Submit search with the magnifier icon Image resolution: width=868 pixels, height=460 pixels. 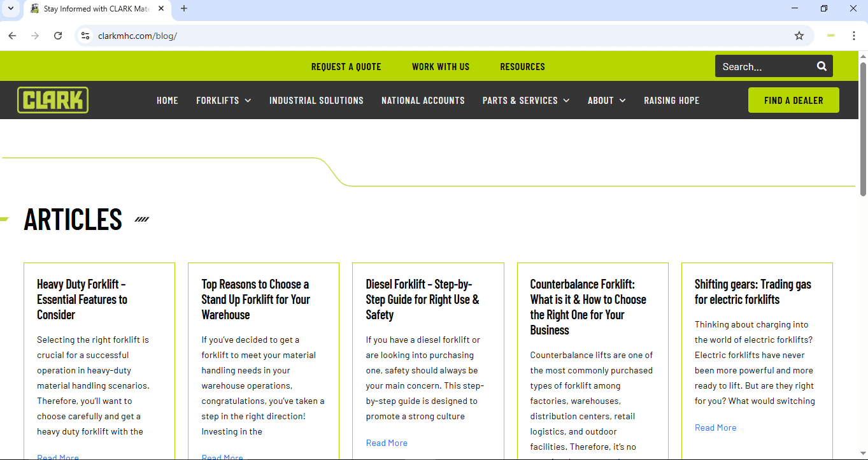(x=822, y=66)
